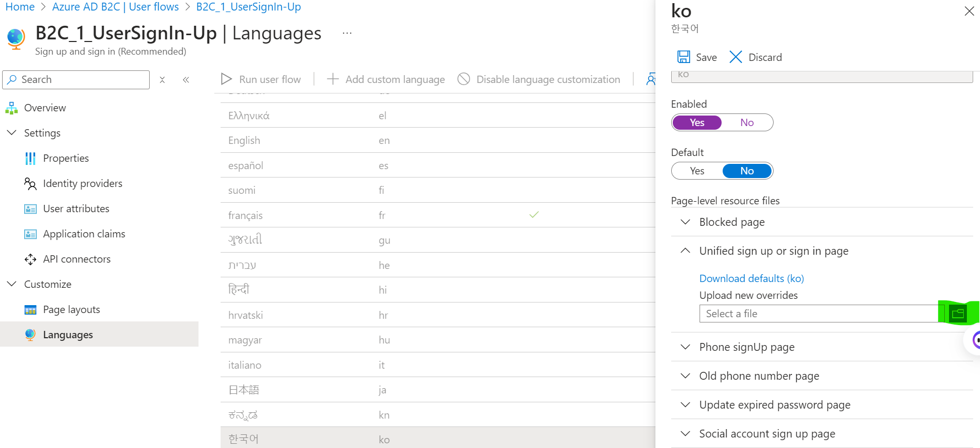The width and height of the screenshot is (980, 448).
Task: Click Run user flow button
Action: tap(261, 79)
